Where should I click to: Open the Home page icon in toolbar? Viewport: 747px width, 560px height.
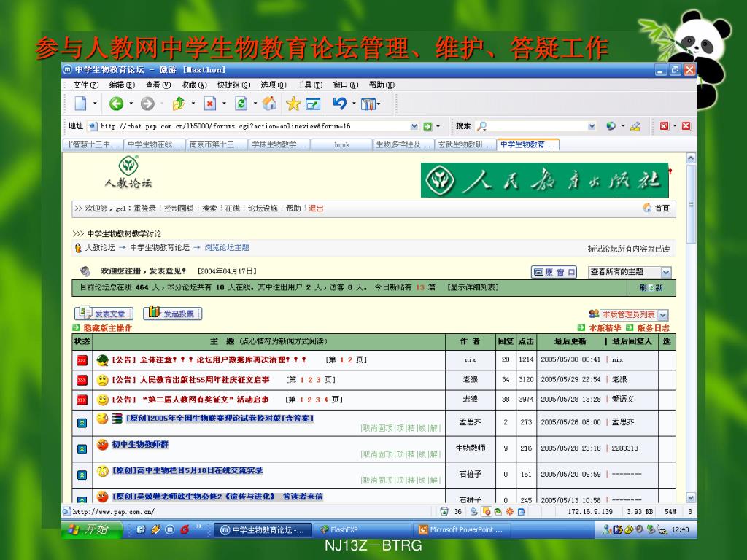click(x=270, y=104)
